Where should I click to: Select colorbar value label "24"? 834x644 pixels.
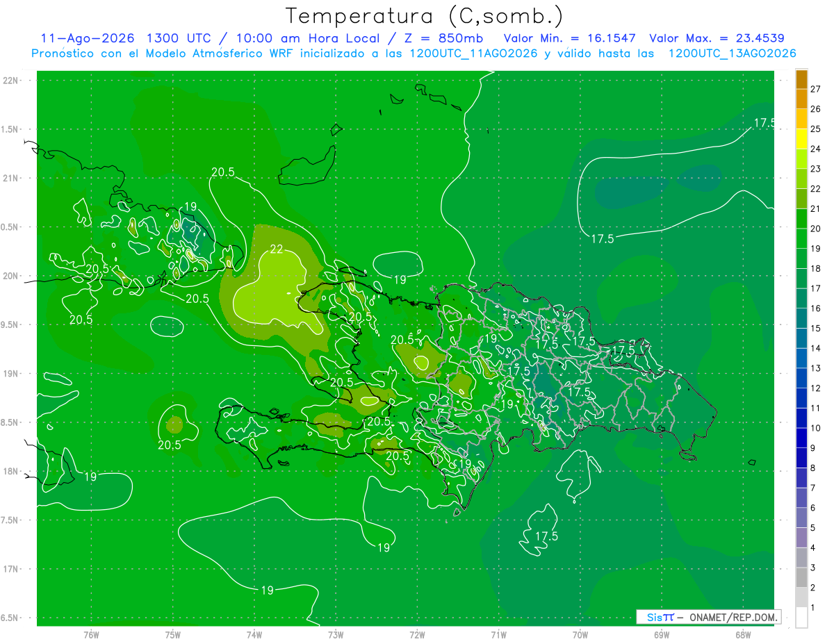815,149
